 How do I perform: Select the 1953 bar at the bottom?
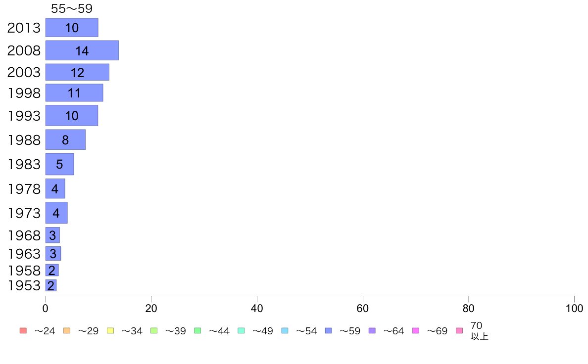click(x=51, y=285)
